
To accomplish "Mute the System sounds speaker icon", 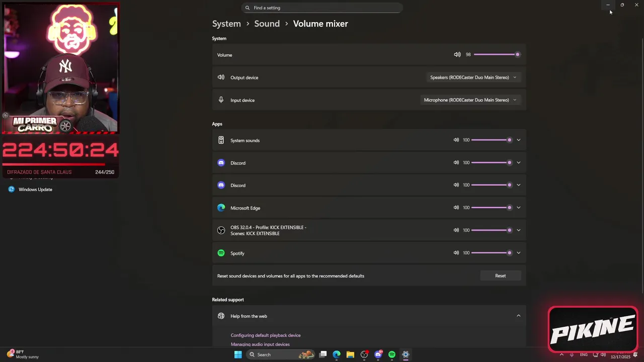I will 456,140.
